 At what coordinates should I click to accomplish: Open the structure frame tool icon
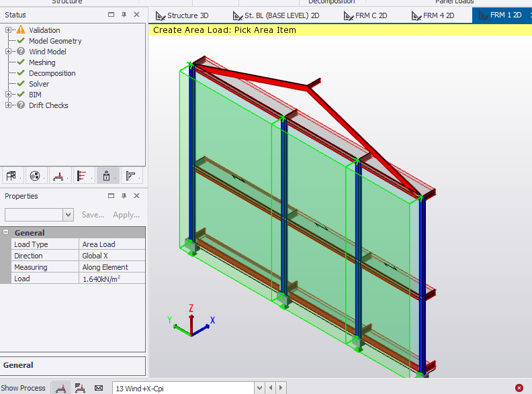(11, 176)
